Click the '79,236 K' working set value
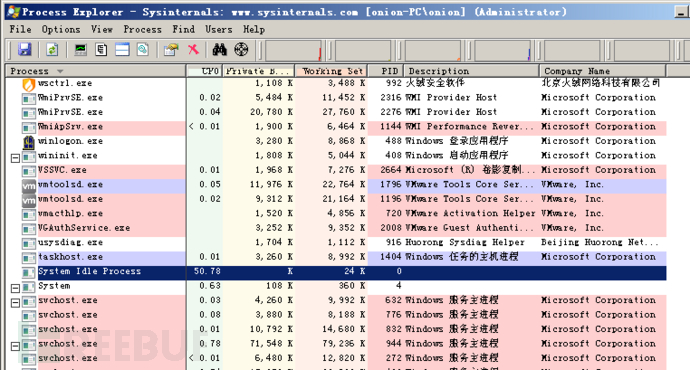This screenshot has width=690, height=370. point(344,344)
